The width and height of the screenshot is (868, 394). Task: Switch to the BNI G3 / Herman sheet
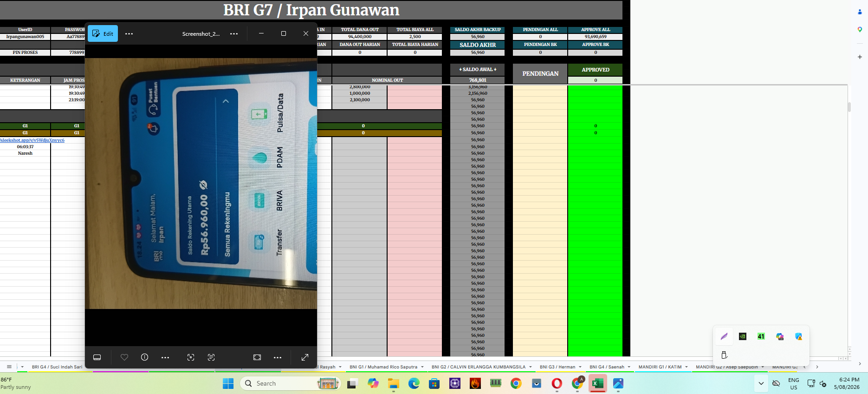557,367
